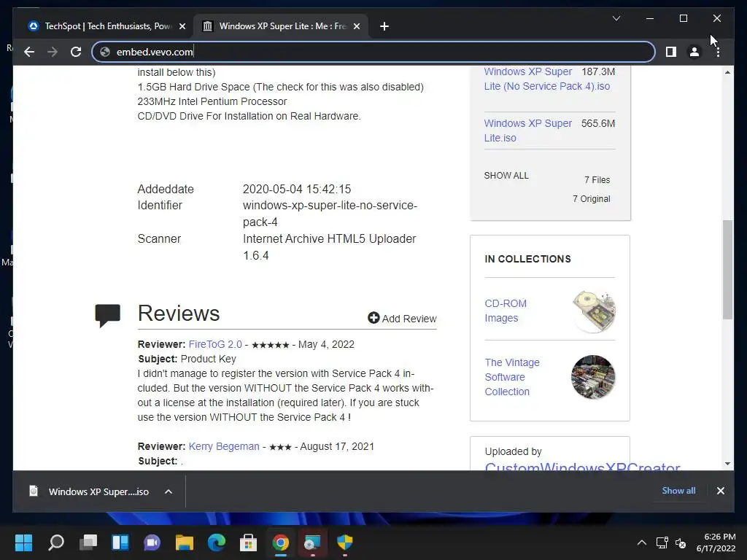
Task: Click The Vintage Software Collection thumbnail
Action: pyautogui.click(x=593, y=377)
